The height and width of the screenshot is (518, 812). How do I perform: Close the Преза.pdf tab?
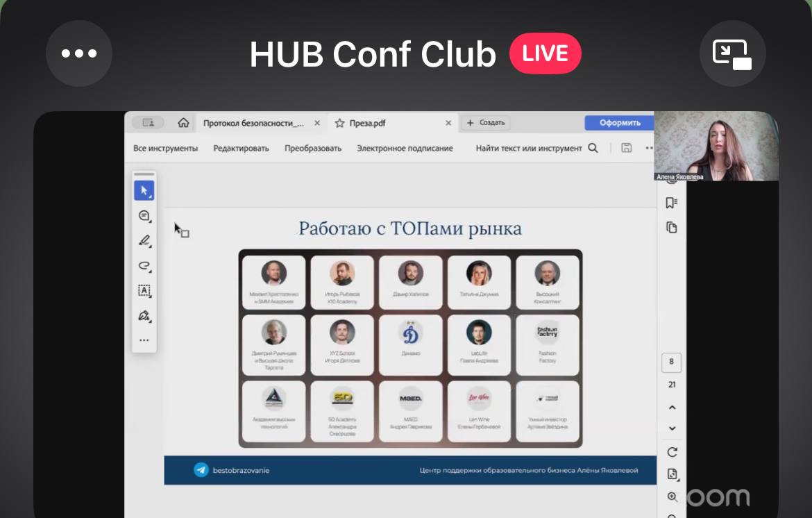tap(448, 124)
